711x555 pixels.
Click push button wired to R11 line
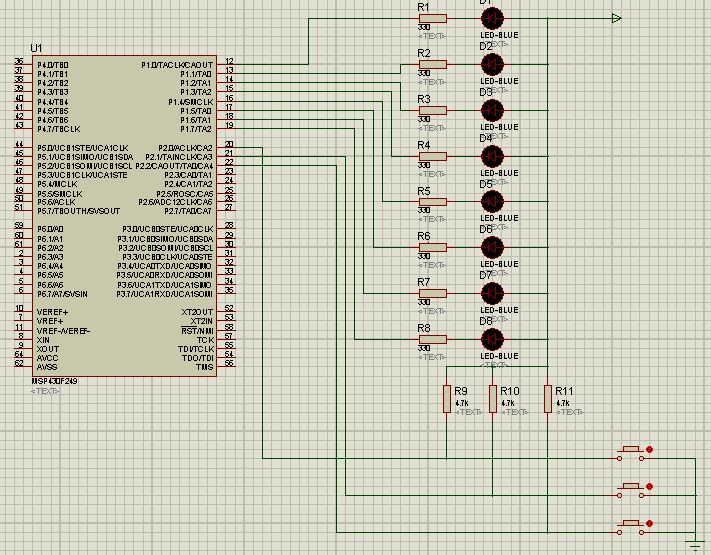[631, 527]
